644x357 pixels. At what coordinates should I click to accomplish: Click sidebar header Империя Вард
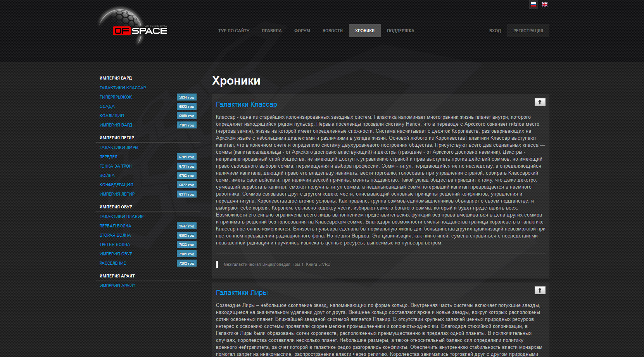point(116,78)
